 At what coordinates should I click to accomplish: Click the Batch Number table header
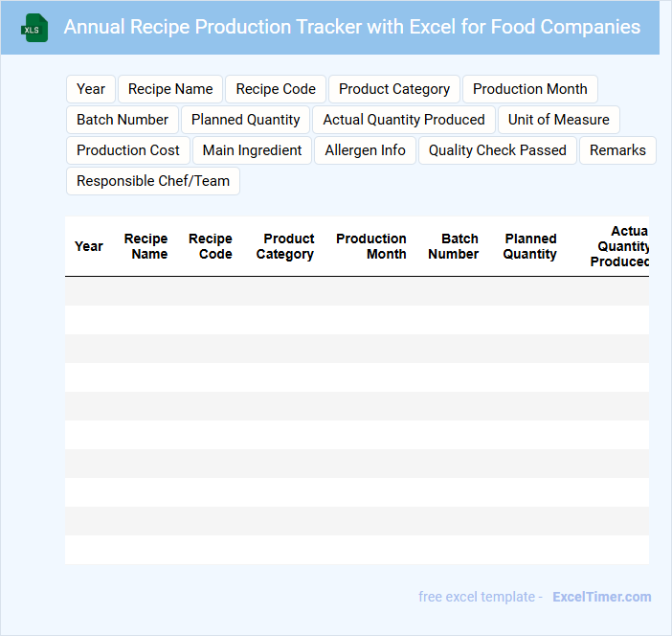tap(454, 246)
